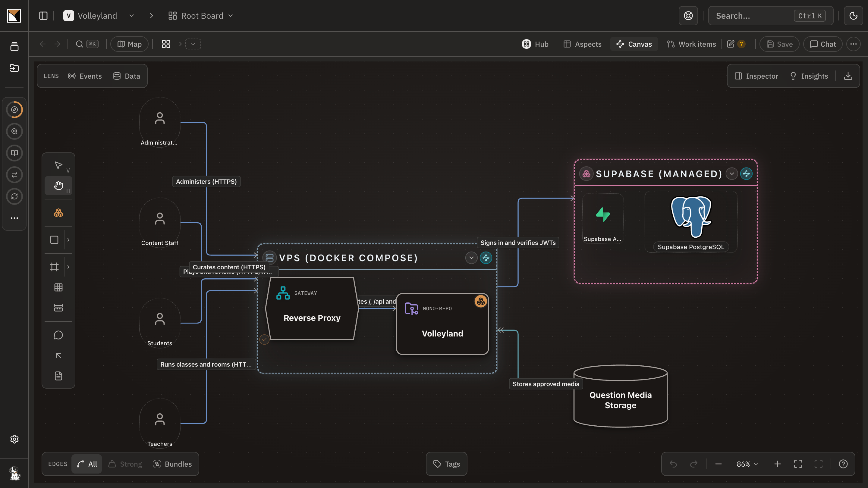Click the sidebar book library icon

pos(14,153)
